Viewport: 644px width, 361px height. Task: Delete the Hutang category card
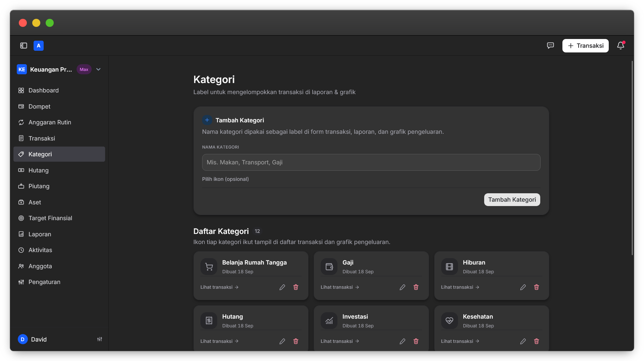pyautogui.click(x=296, y=342)
